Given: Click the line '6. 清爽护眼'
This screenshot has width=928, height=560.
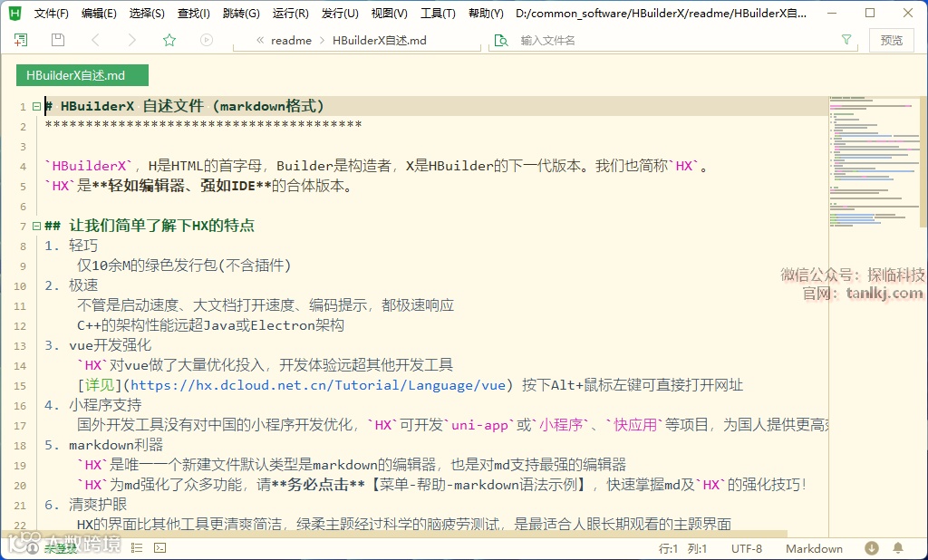Looking at the screenshot, I should coord(86,505).
